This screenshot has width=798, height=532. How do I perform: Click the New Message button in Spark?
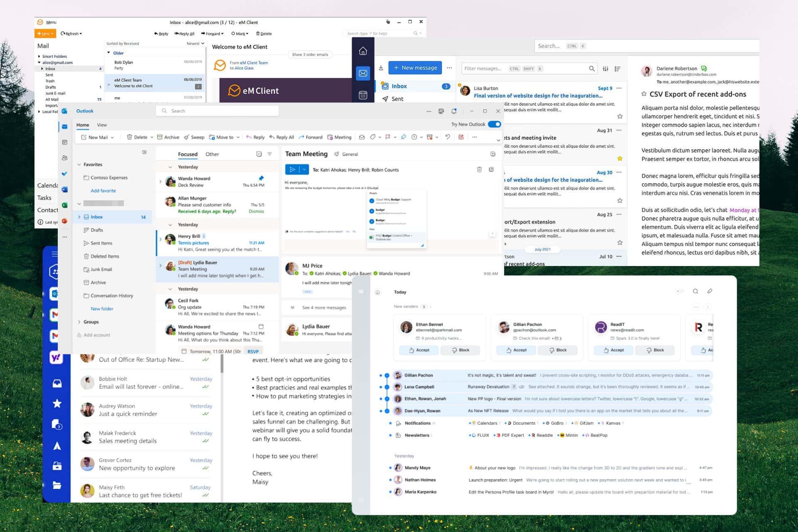point(711,291)
